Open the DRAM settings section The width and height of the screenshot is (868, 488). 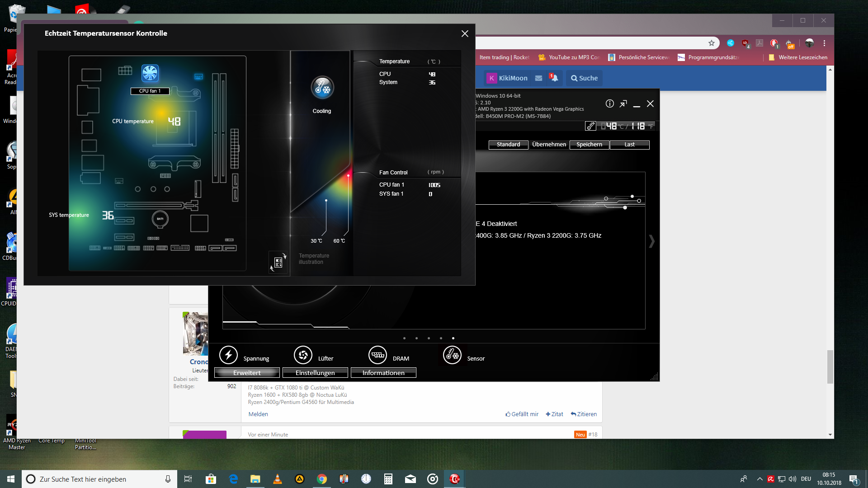(378, 355)
